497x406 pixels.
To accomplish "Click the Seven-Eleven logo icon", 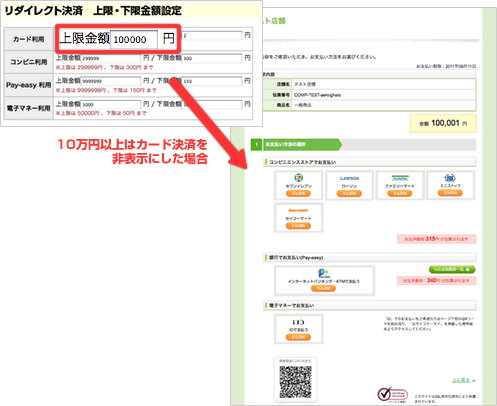I will [x=298, y=177].
